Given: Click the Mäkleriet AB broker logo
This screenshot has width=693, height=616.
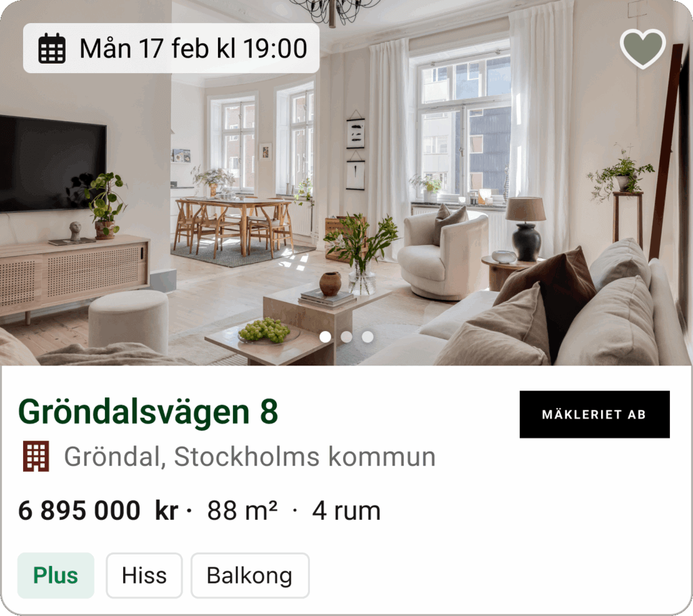Looking at the screenshot, I should coord(594,414).
